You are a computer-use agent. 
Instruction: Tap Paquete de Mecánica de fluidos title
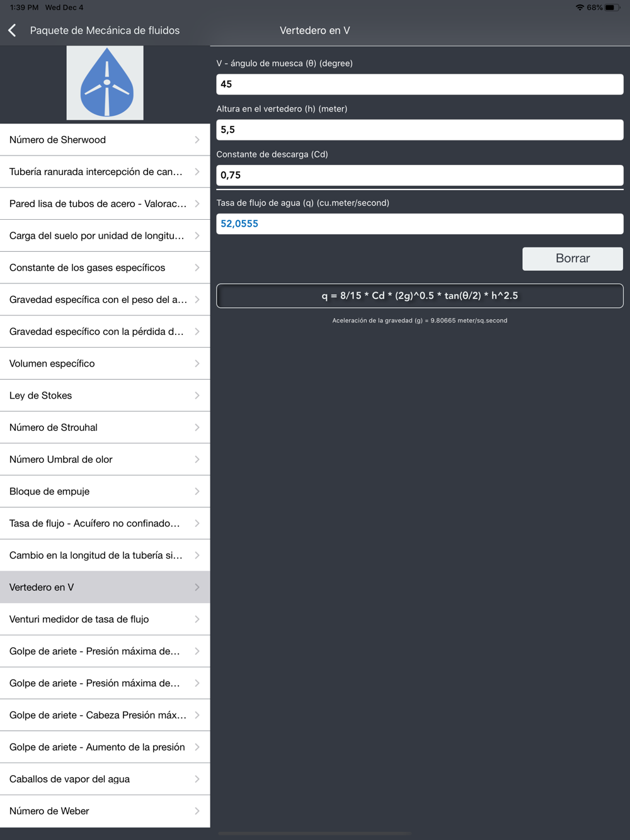click(x=105, y=30)
